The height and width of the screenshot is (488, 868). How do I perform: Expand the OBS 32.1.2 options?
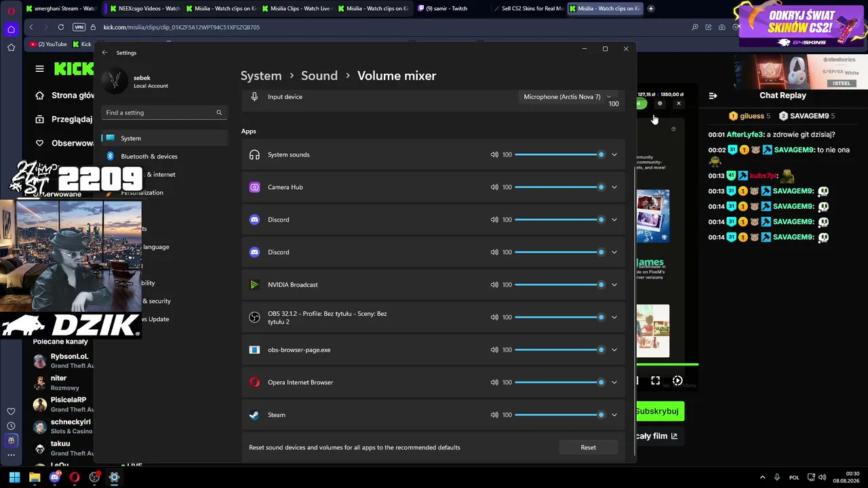point(614,317)
